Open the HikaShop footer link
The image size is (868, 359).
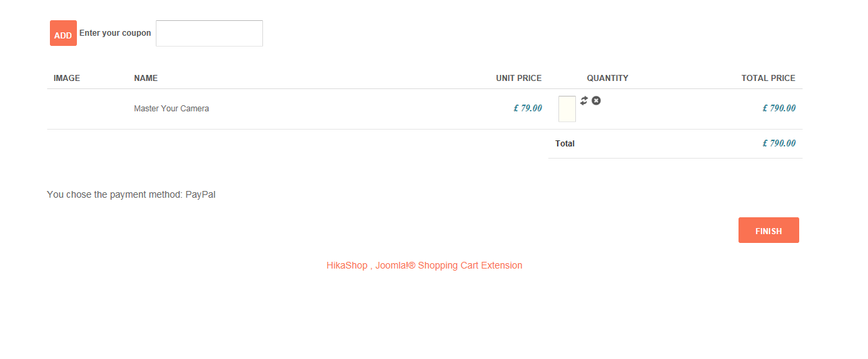coord(347,265)
